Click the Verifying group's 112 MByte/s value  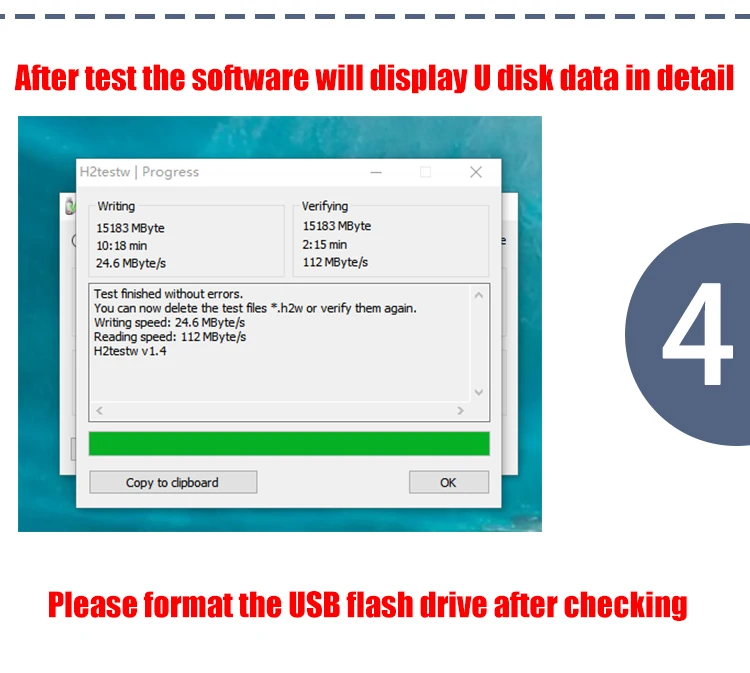click(335, 262)
